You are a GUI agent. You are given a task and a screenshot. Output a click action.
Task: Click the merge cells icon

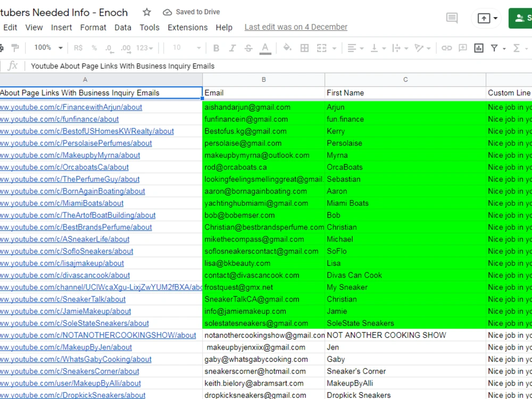click(x=321, y=48)
